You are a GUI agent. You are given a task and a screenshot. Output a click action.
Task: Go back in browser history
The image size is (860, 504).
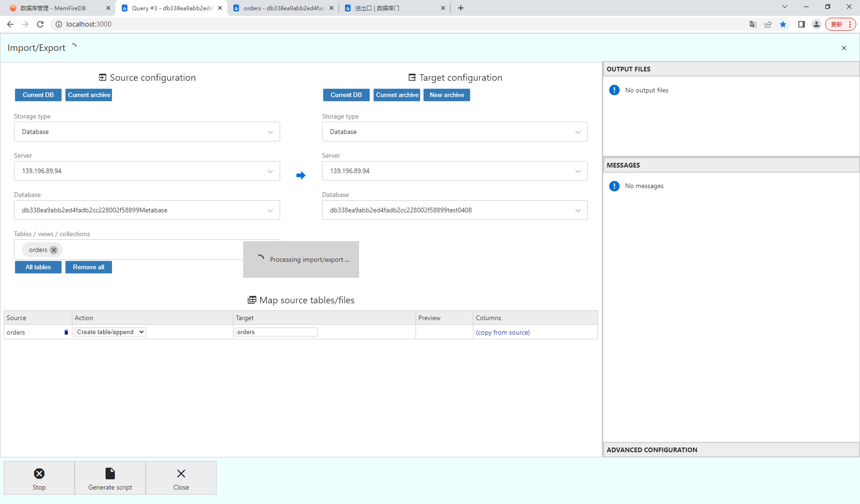coord(10,24)
